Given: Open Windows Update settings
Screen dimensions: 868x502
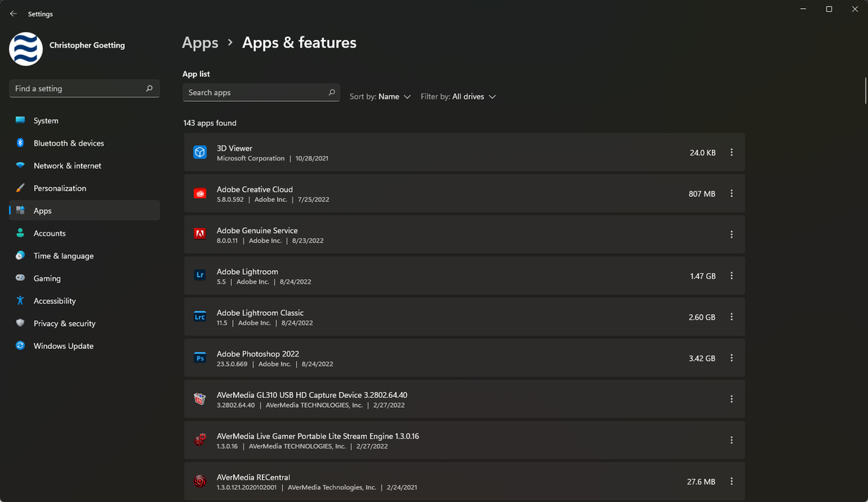Looking at the screenshot, I should click(x=84, y=346).
